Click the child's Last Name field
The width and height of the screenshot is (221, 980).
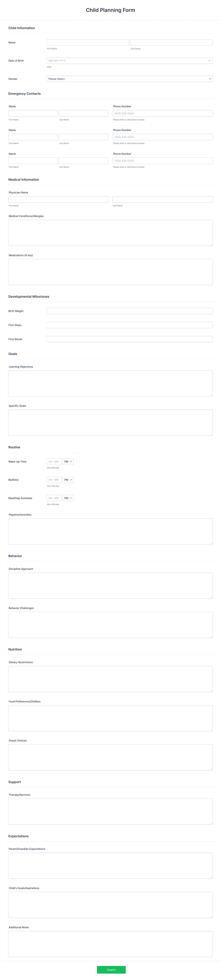[172, 42]
